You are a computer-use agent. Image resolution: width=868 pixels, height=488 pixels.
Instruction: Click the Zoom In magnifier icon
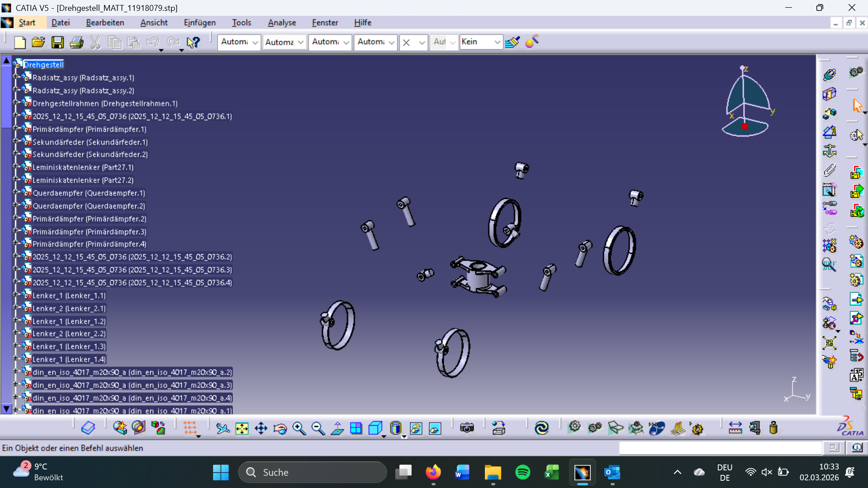click(x=299, y=428)
